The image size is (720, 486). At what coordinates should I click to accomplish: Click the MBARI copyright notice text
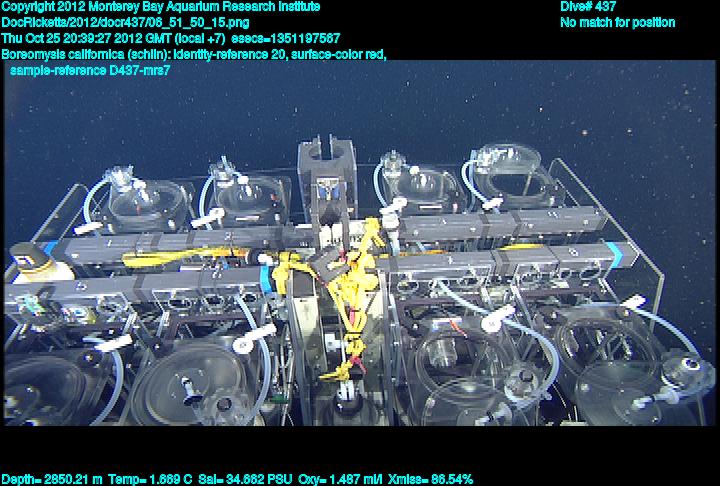(x=161, y=7)
